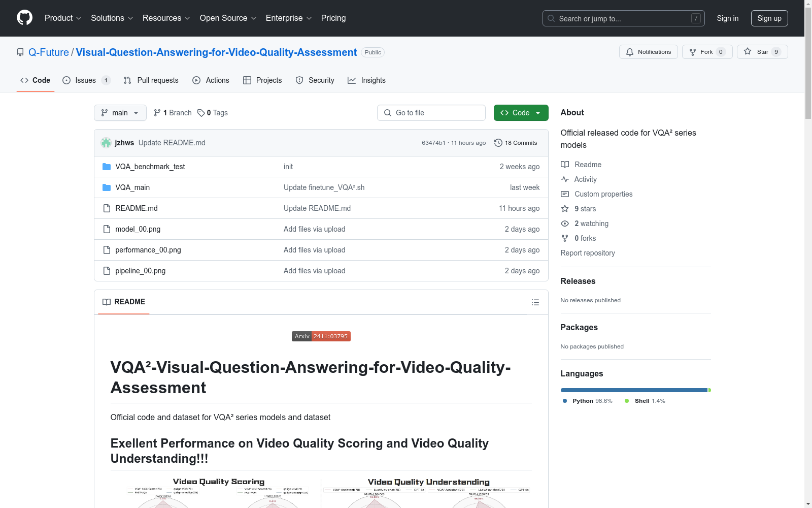Viewport: 812px width, 508px height.
Task: Click the VQA_benchmark_test folder icon
Action: (107, 167)
